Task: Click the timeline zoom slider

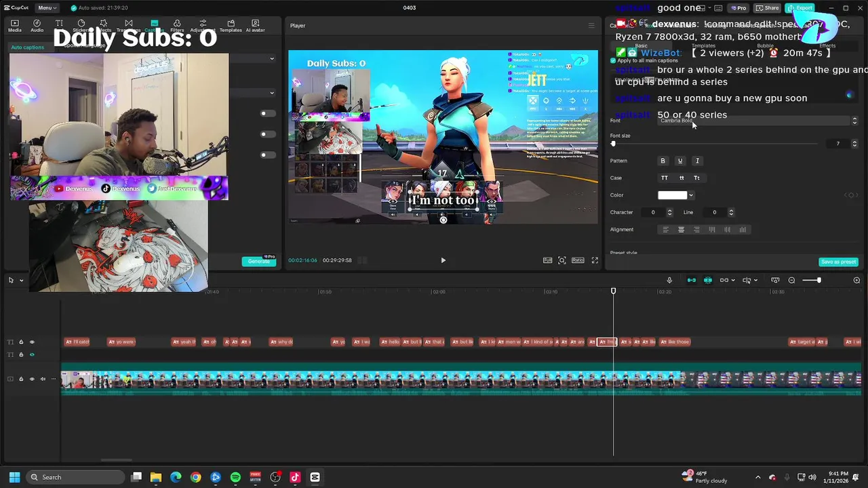Action: 812,280
